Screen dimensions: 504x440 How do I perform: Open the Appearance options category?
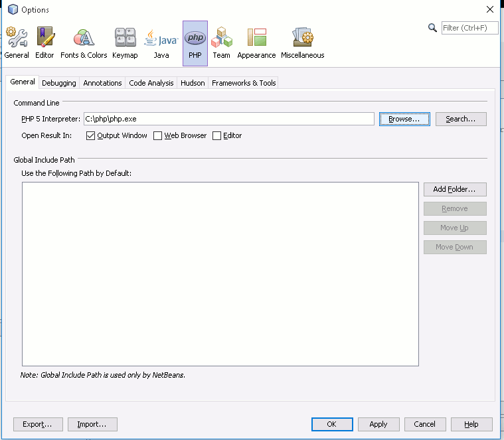pyautogui.click(x=256, y=43)
